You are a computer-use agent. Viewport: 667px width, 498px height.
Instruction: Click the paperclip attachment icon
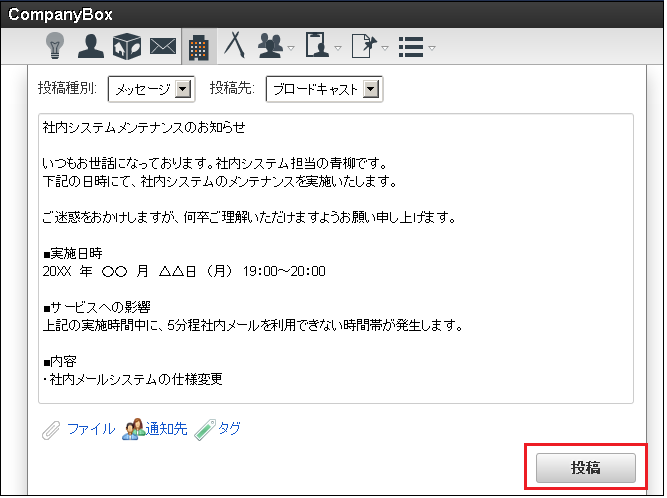pyautogui.click(x=51, y=430)
